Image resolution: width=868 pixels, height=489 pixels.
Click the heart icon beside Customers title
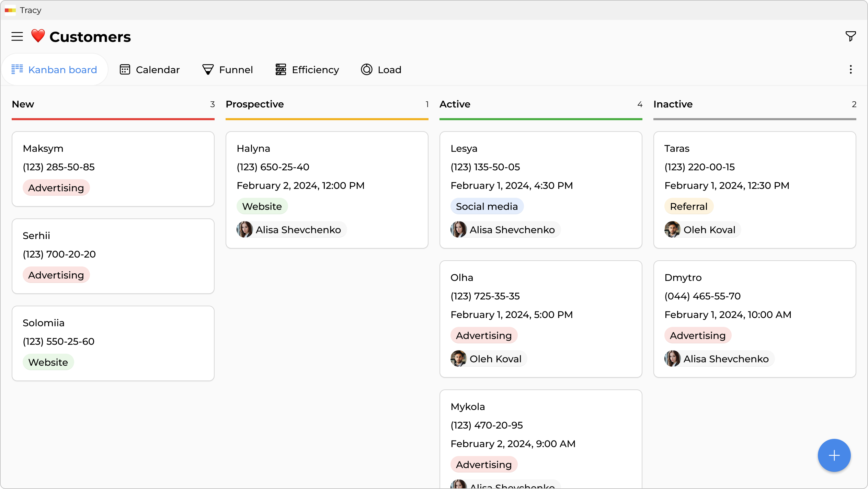click(x=38, y=36)
